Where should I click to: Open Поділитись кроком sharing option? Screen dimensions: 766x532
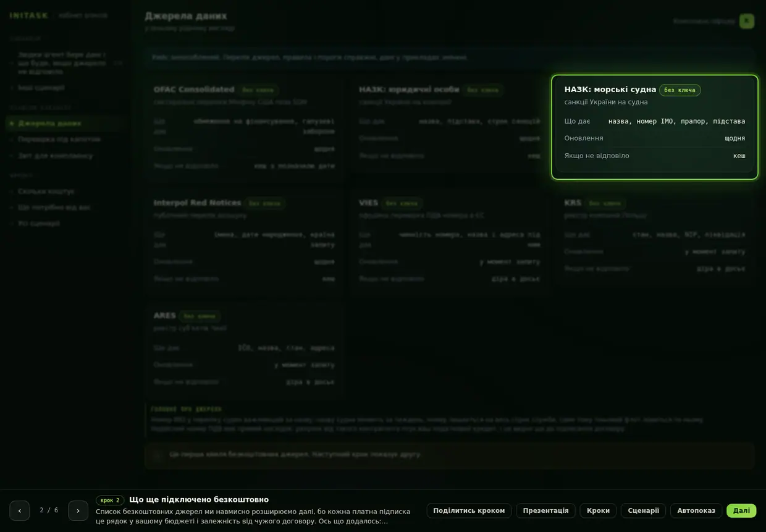pyautogui.click(x=469, y=510)
